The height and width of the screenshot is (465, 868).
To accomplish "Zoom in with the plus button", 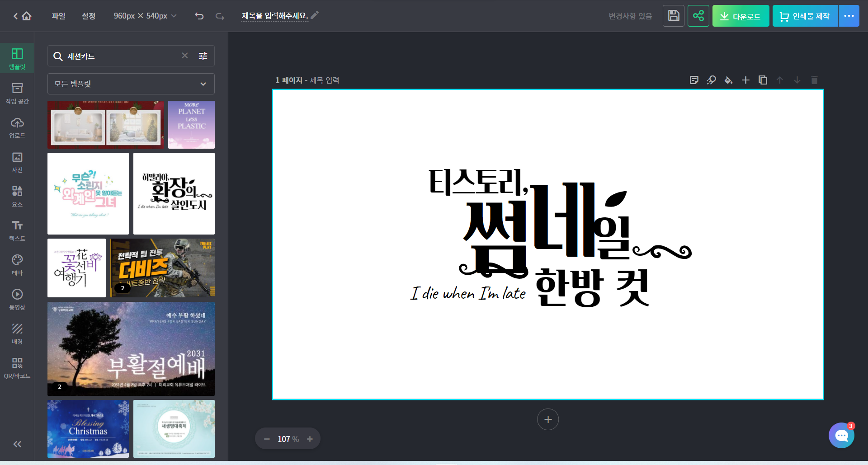I will 310,439.
